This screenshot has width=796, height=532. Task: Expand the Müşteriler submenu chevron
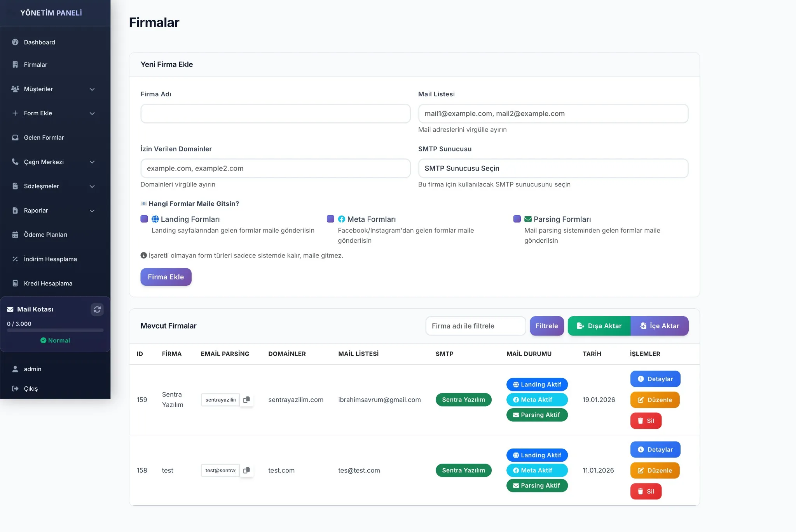click(92, 89)
